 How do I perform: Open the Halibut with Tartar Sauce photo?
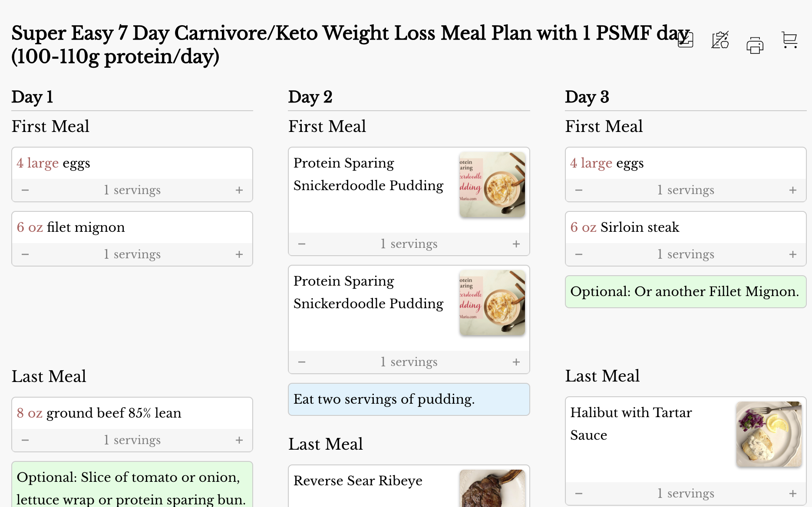(769, 434)
